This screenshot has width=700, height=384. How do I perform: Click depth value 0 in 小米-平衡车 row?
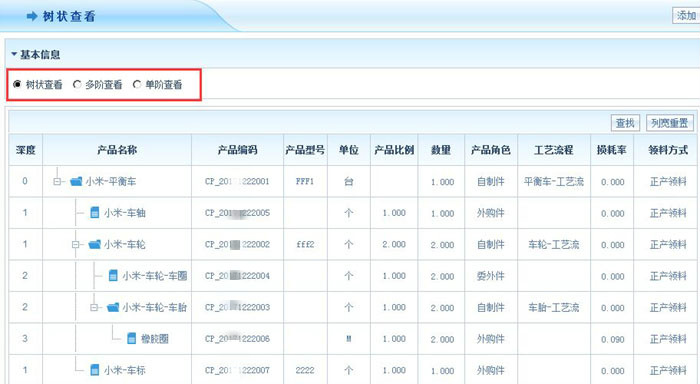coord(25,181)
